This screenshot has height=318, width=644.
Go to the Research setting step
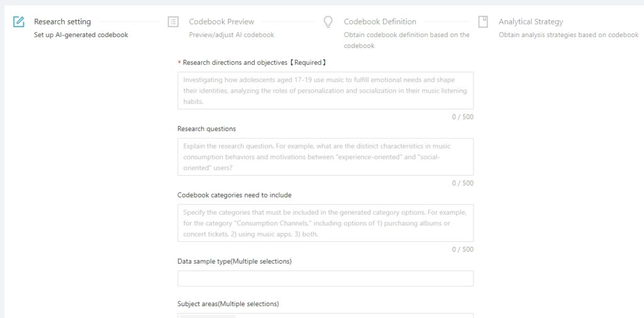(x=62, y=22)
